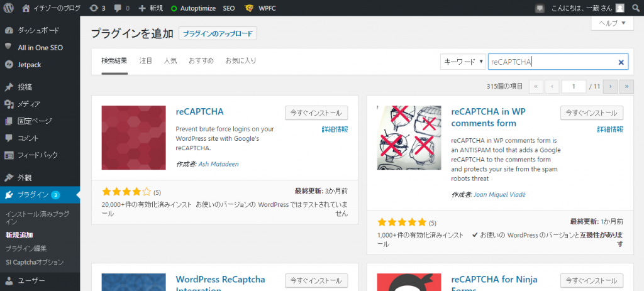Install reCAPTCHA in WP comments form

tap(592, 113)
